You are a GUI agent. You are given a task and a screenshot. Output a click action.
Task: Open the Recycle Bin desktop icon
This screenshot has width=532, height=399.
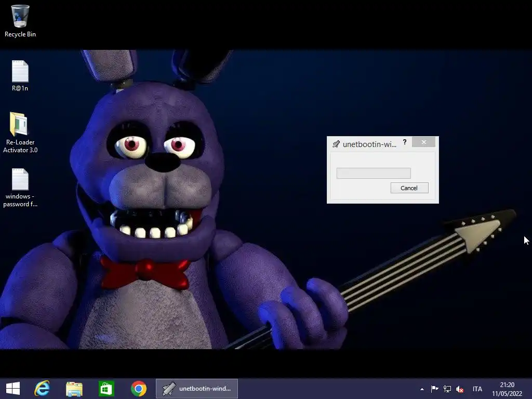[20, 20]
